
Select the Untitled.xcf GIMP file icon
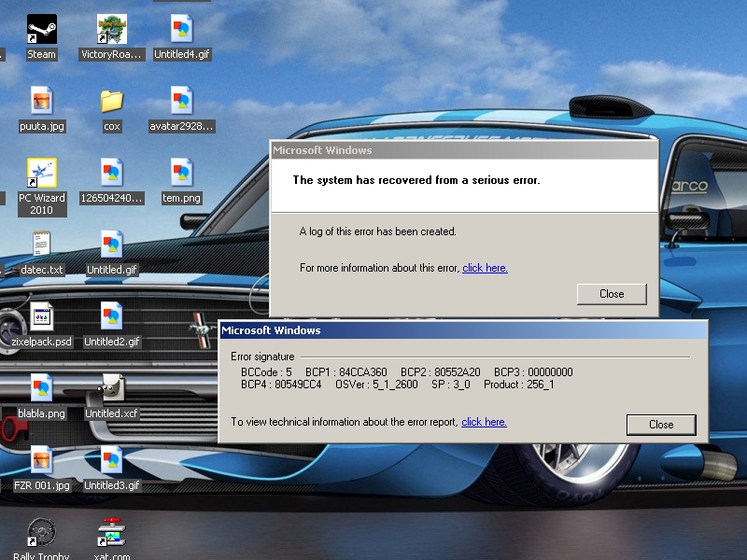click(111, 387)
